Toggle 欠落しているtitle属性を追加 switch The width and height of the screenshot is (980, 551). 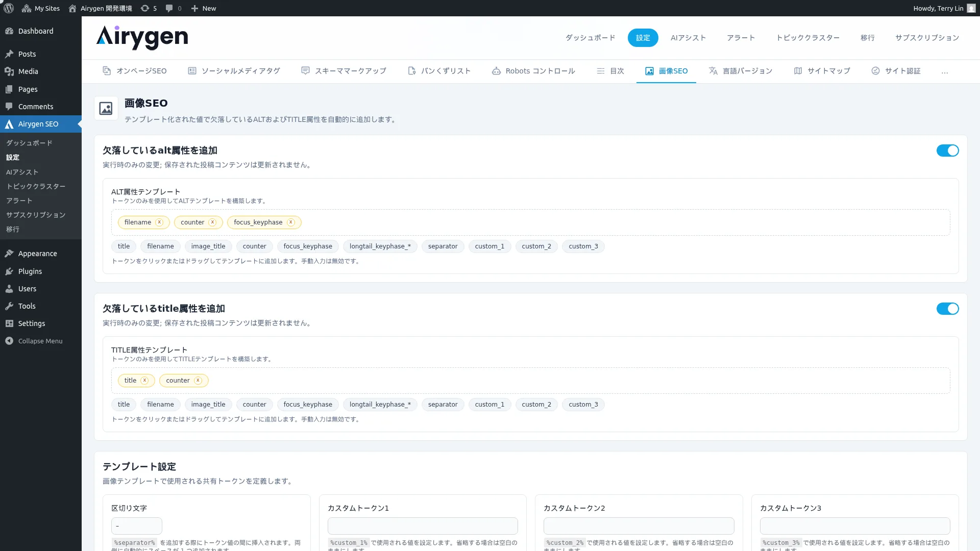[947, 309]
